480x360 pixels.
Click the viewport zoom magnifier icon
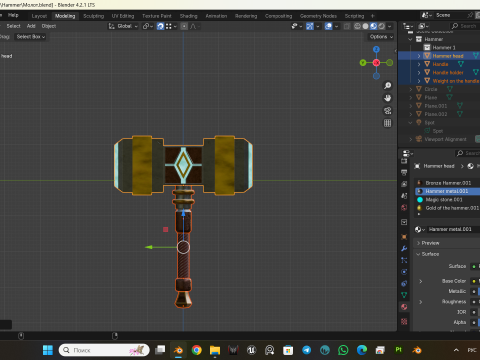(x=387, y=86)
